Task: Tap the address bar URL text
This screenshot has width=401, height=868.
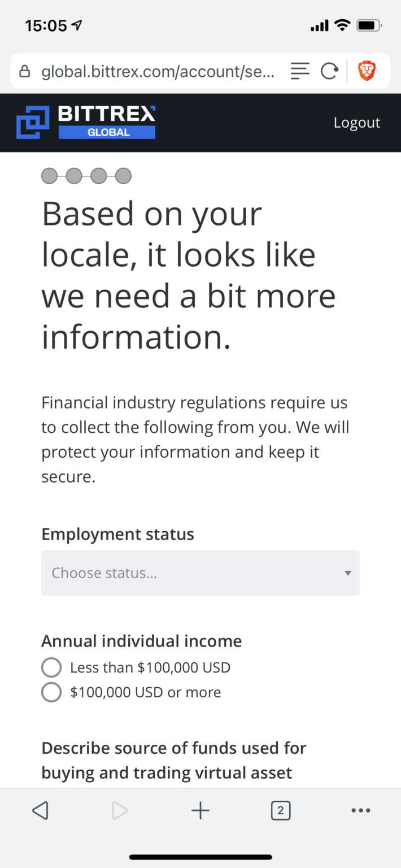Action: pyautogui.click(x=158, y=71)
